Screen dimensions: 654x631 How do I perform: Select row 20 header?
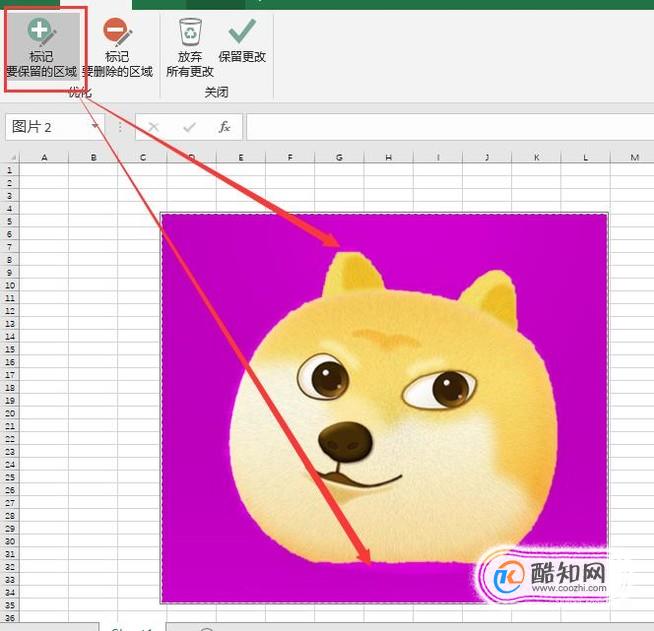10,413
